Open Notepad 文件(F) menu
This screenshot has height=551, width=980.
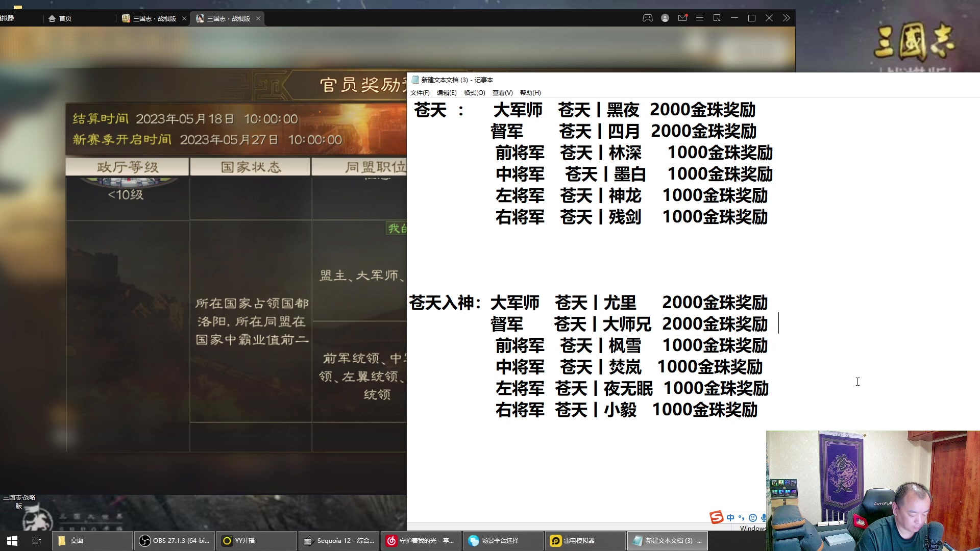[x=420, y=92]
